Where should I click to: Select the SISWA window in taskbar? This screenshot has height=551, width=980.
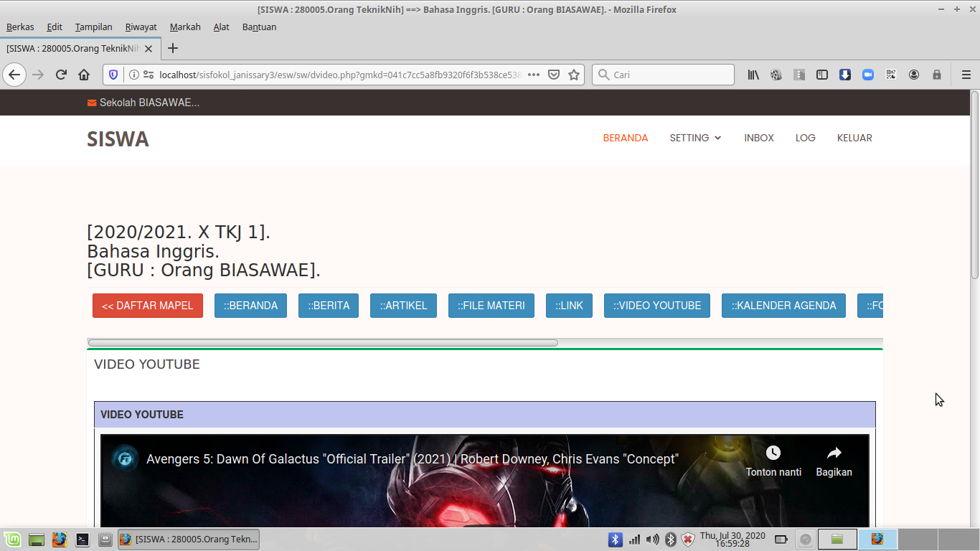click(x=189, y=540)
